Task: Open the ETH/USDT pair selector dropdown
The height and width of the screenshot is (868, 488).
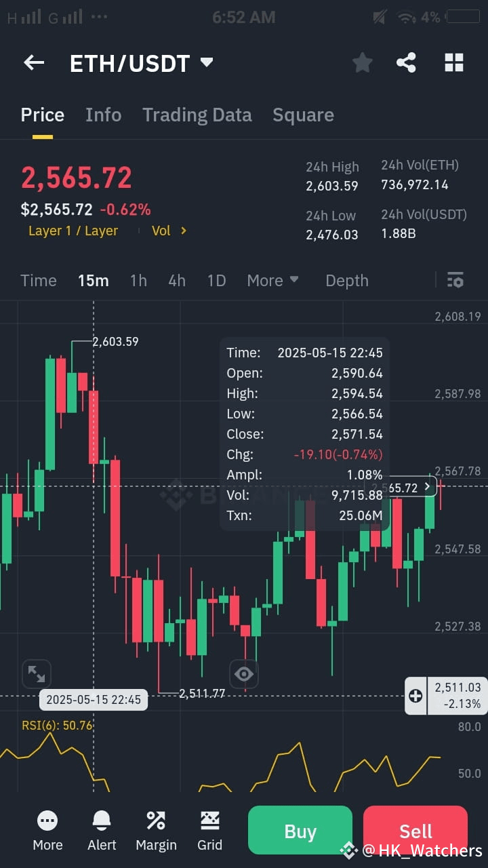Action: click(x=142, y=62)
